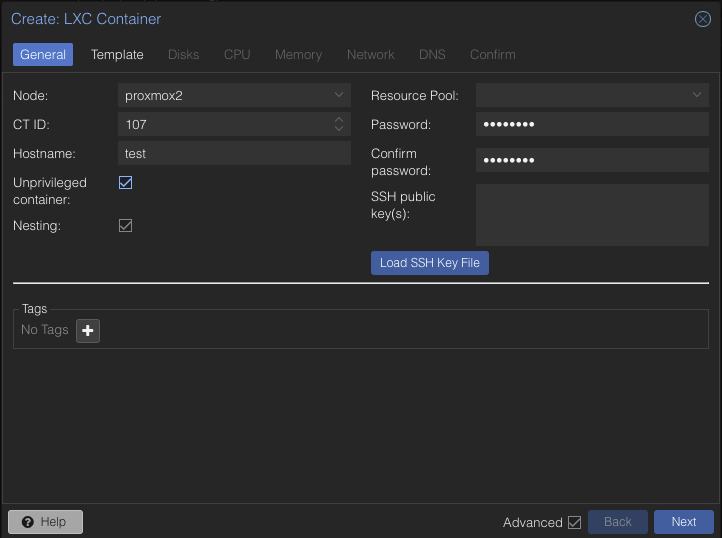Click inside the SSH public key text area

pyautogui.click(x=592, y=214)
